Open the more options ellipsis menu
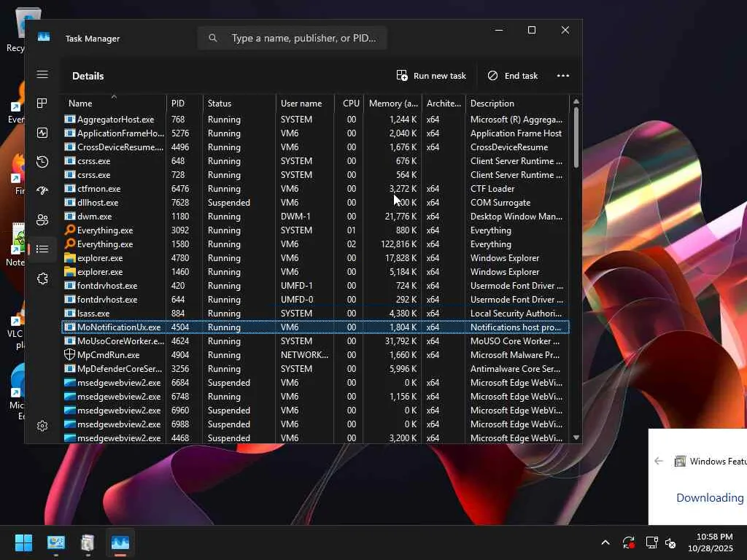The height and width of the screenshot is (560, 747). pyautogui.click(x=563, y=76)
